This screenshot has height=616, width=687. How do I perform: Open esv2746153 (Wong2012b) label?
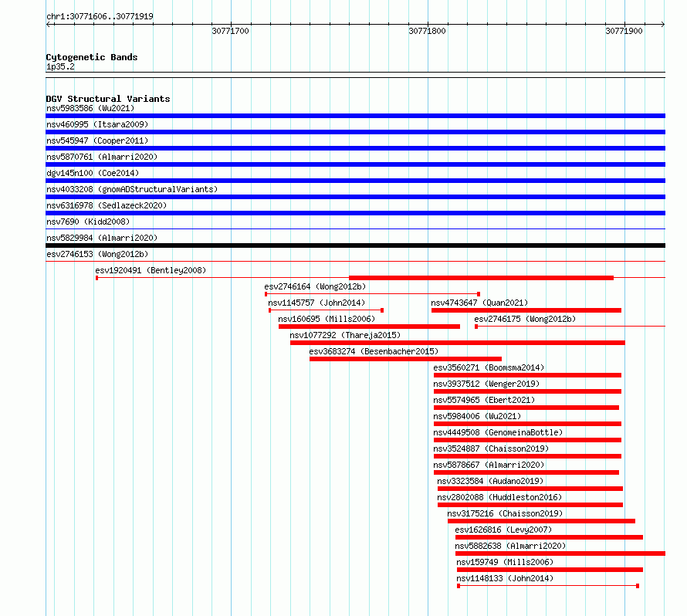pos(97,254)
